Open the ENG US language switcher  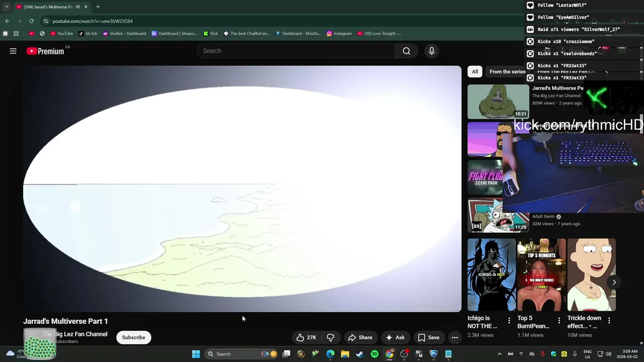pyautogui.click(x=588, y=354)
